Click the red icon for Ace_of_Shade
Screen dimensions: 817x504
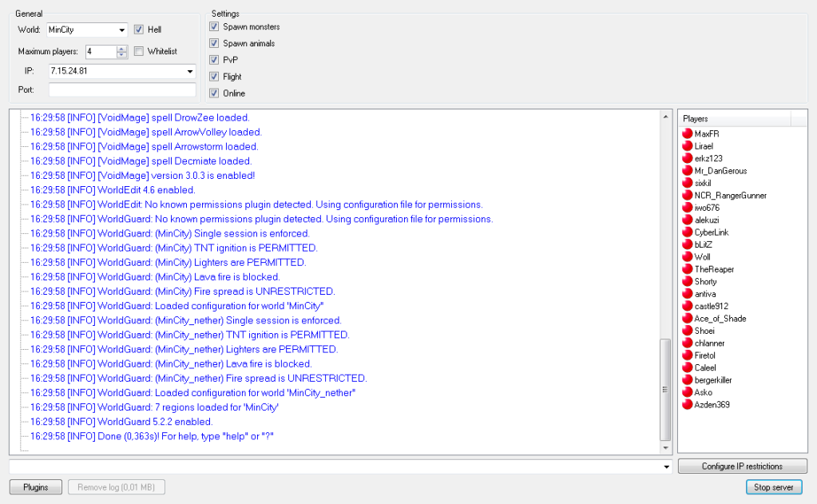[688, 319]
